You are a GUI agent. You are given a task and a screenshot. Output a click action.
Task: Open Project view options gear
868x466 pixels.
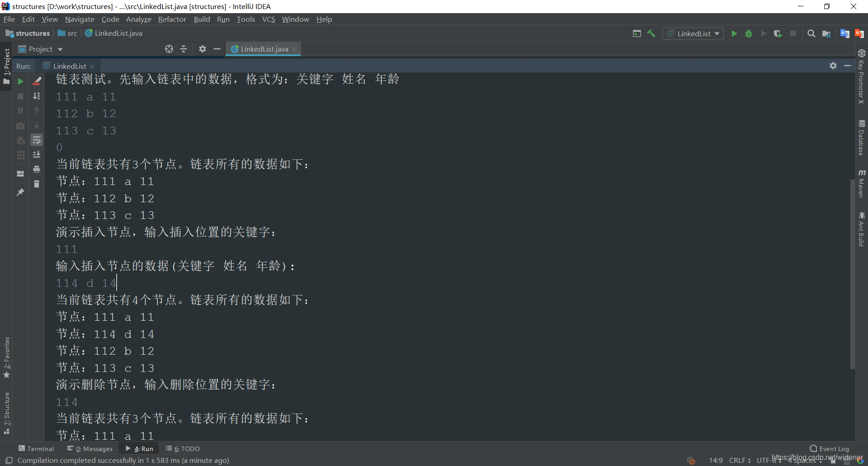[203, 49]
